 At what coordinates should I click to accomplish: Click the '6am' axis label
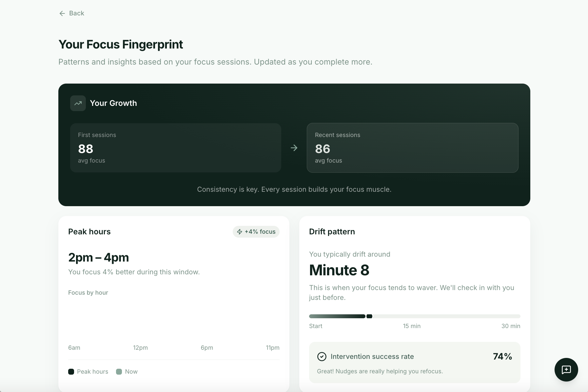pos(74,348)
